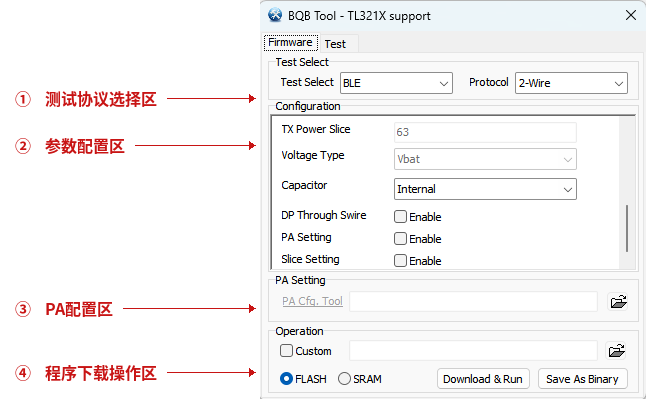
Task: Click the DP Through Swire label
Action: [323, 215]
